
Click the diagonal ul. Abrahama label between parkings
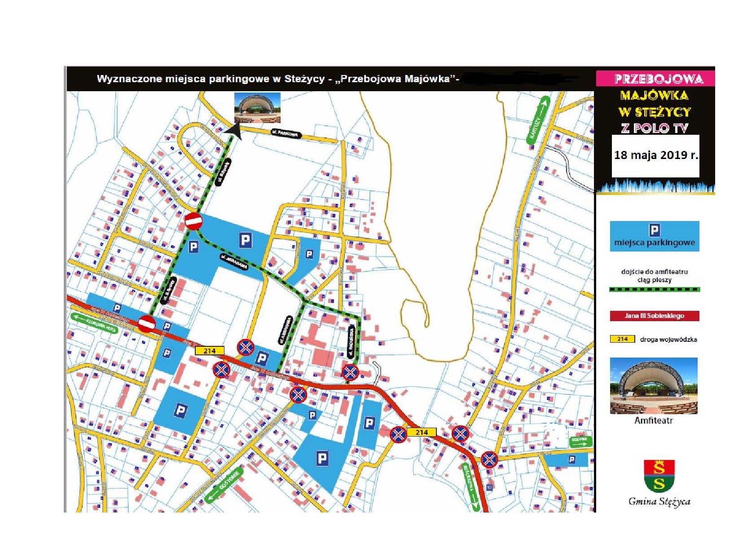(x=234, y=262)
